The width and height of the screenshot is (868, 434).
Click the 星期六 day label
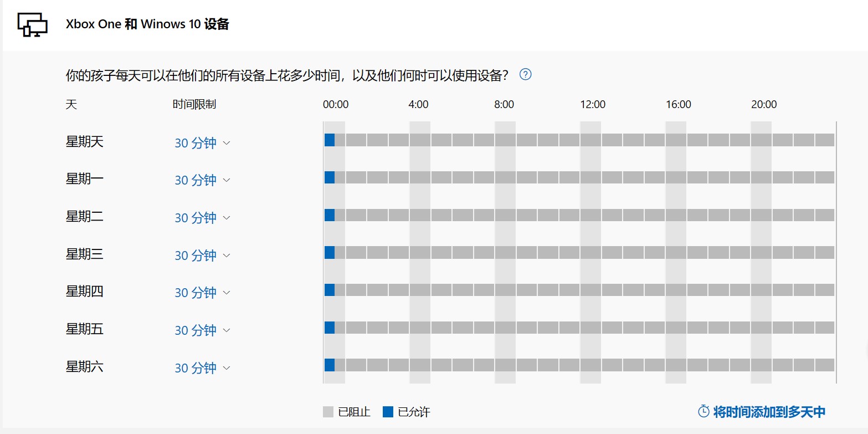pyautogui.click(x=85, y=367)
